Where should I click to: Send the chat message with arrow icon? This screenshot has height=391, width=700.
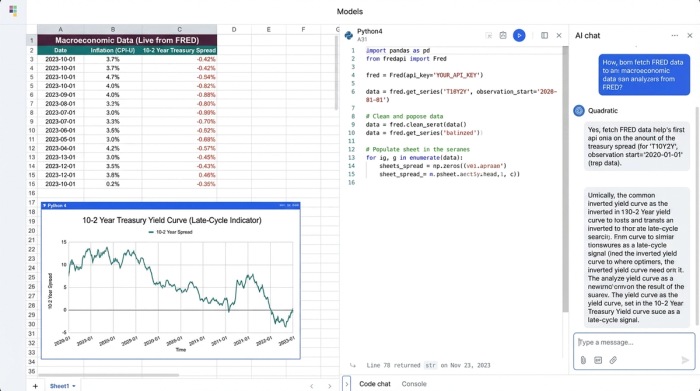685,360
